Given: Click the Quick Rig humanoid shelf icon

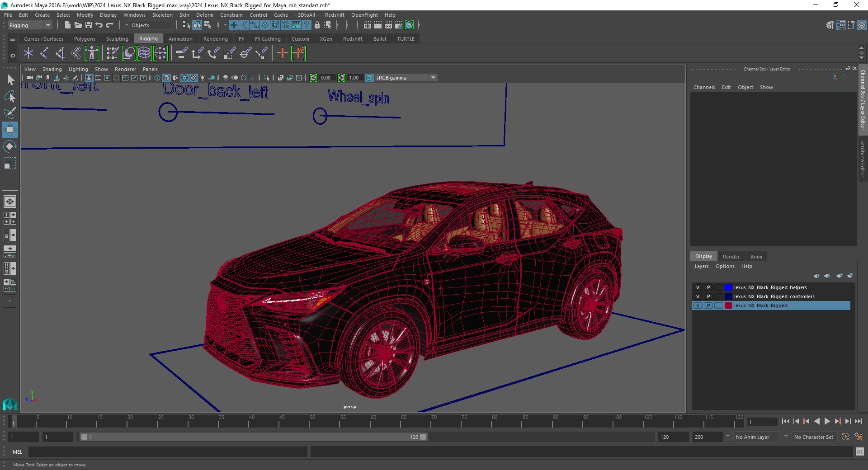Looking at the screenshot, I should point(92,53).
